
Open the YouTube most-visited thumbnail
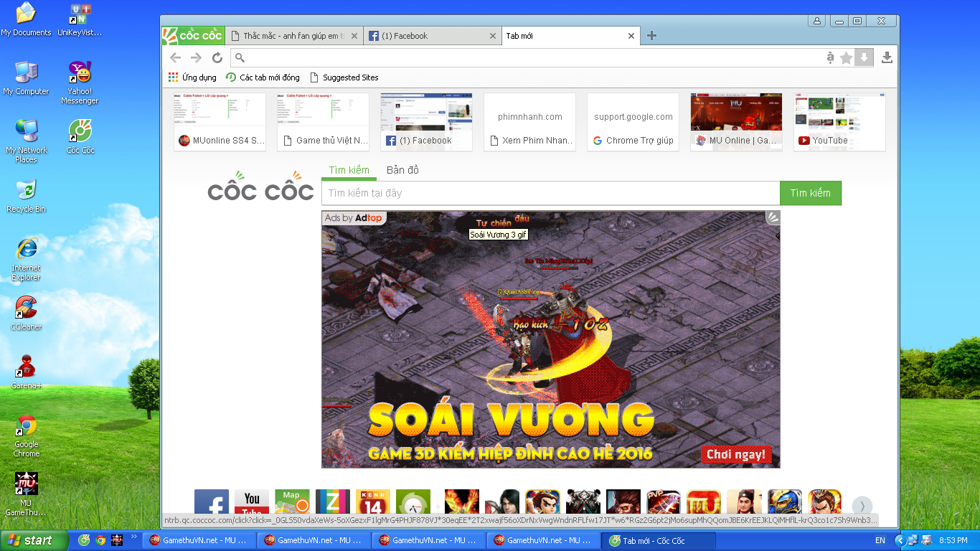click(840, 122)
